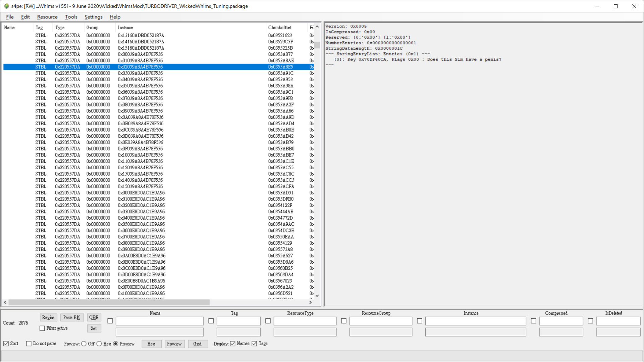Viewport: 644px width, 362px height.
Task: Click the Instance filter input field
Action: point(476,321)
